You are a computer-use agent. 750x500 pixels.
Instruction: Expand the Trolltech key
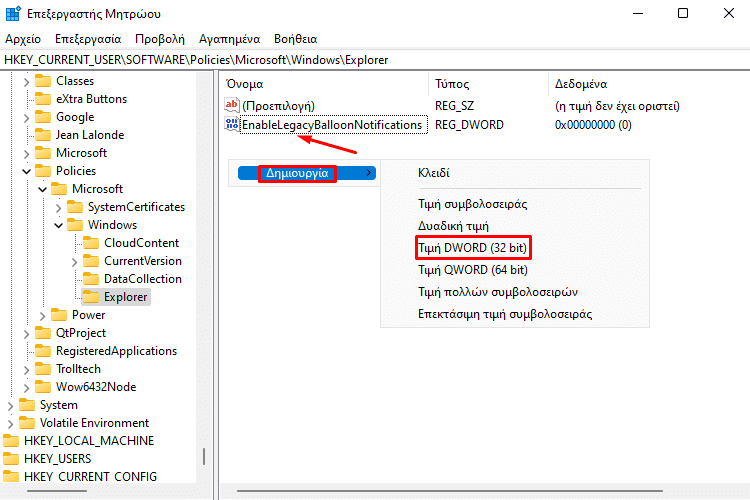point(27,370)
